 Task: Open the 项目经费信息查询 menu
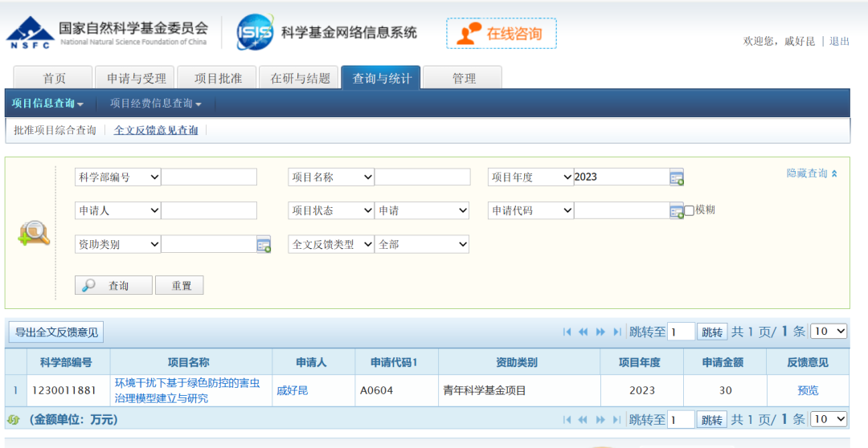pos(155,104)
